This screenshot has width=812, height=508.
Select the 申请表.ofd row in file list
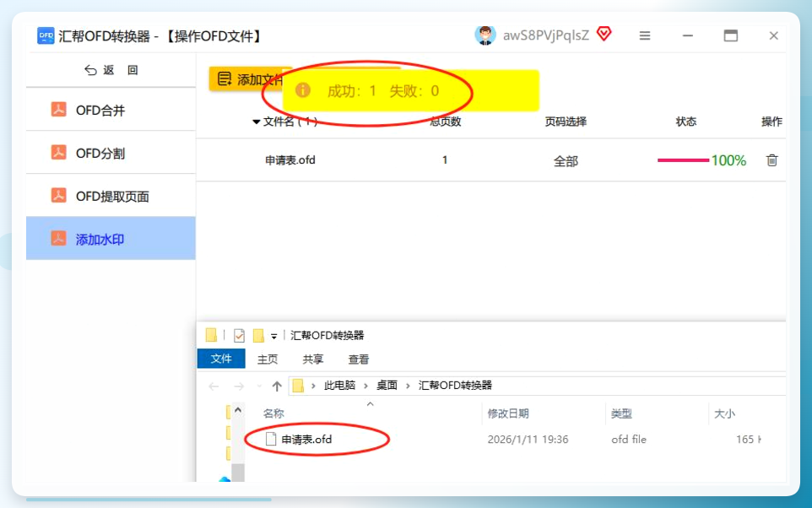pos(491,160)
